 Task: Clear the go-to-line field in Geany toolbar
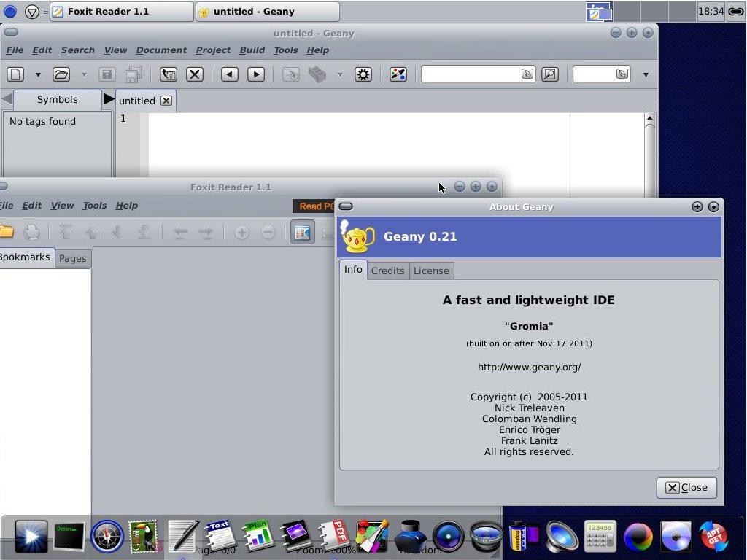click(622, 74)
